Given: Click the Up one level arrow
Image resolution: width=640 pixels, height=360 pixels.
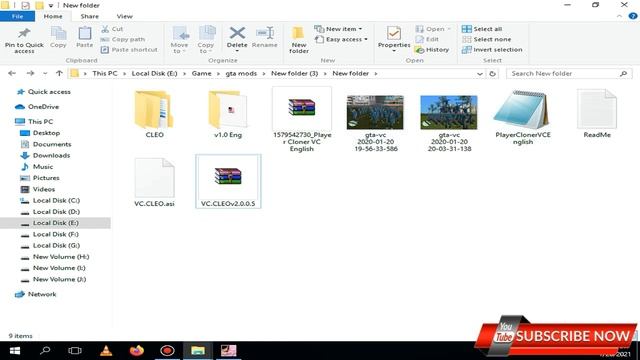Looking at the screenshot, I should pyautogui.click(x=60, y=73).
